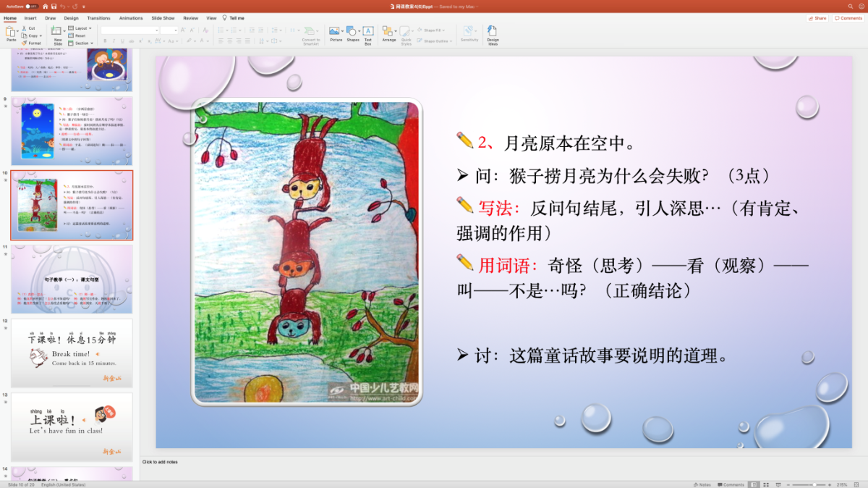
Task: Open Design Ideas pane
Action: coord(492,33)
